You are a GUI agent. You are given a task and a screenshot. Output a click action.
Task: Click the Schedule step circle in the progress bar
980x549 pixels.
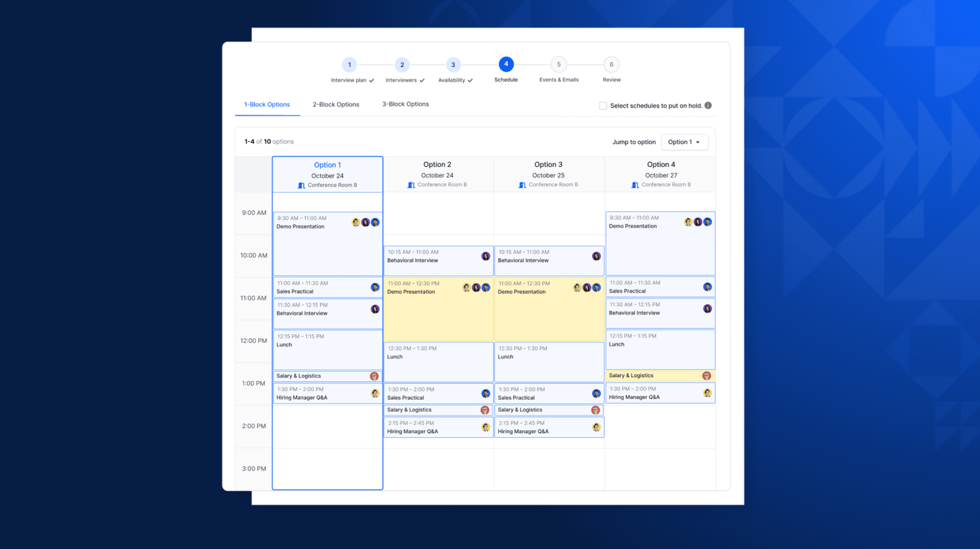click(506, 64)
